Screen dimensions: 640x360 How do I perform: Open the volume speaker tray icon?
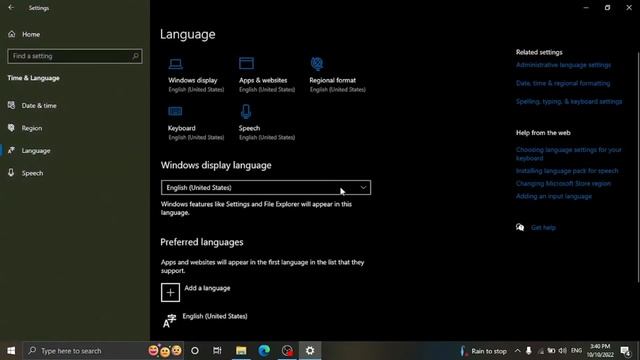click(562, 351)
